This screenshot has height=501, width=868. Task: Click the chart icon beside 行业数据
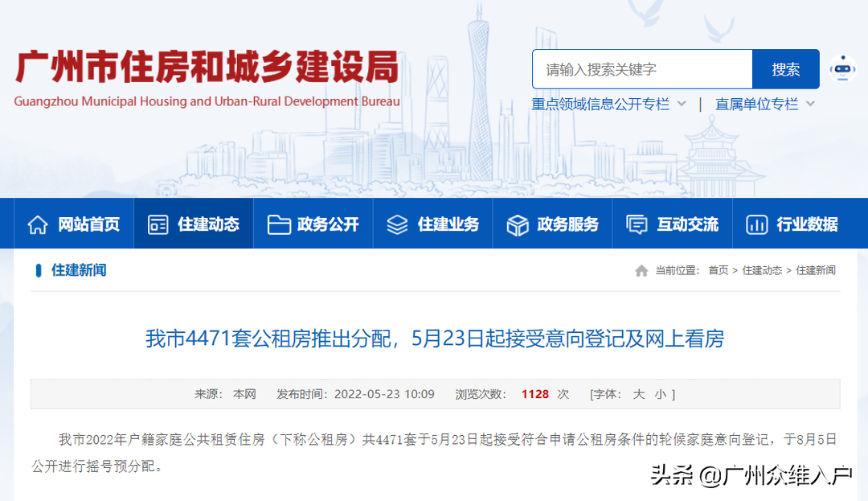point(757,224)
